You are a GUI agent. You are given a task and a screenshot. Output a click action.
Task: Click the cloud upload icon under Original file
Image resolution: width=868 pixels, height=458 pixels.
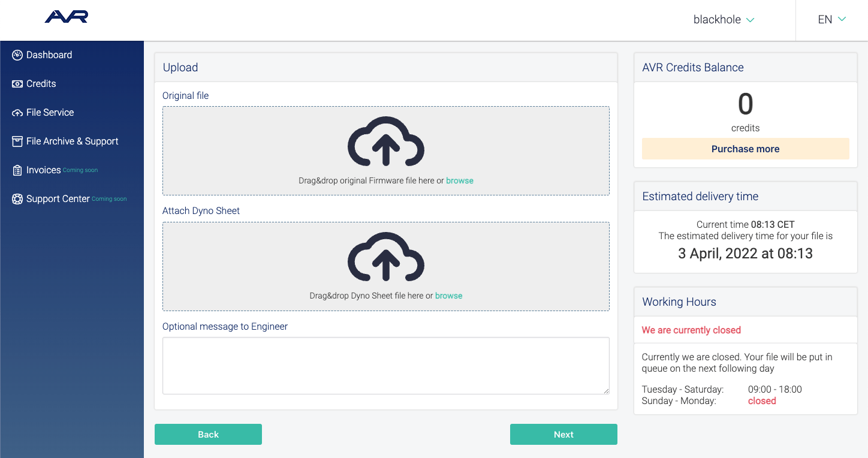point(386,141)
